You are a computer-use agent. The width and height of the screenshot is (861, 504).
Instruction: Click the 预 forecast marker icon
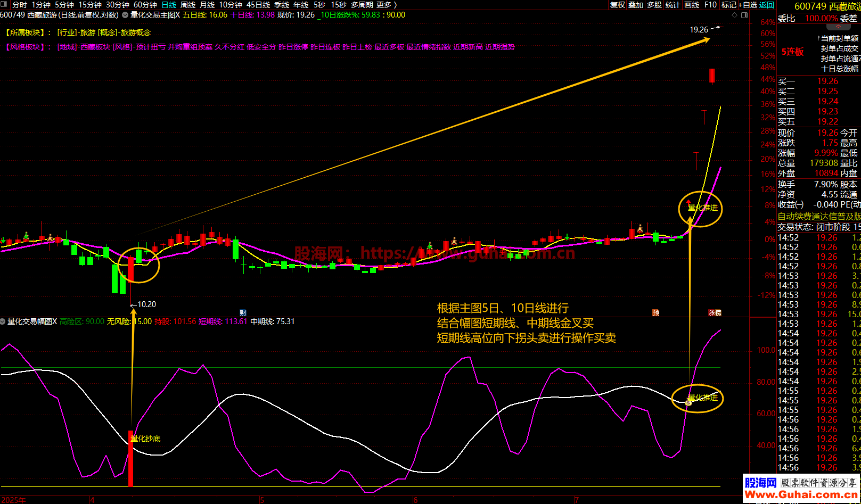656,313
